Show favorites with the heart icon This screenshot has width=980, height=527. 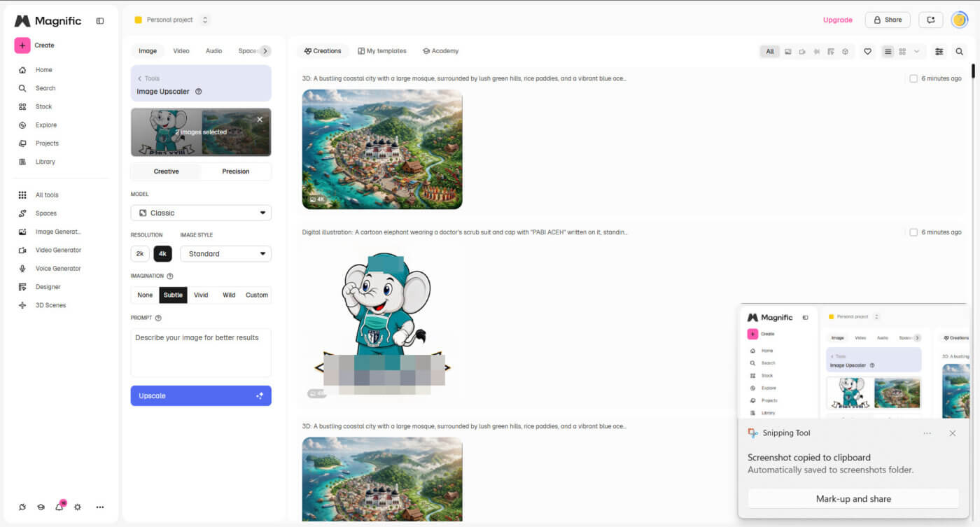click(x=867, y=51)
